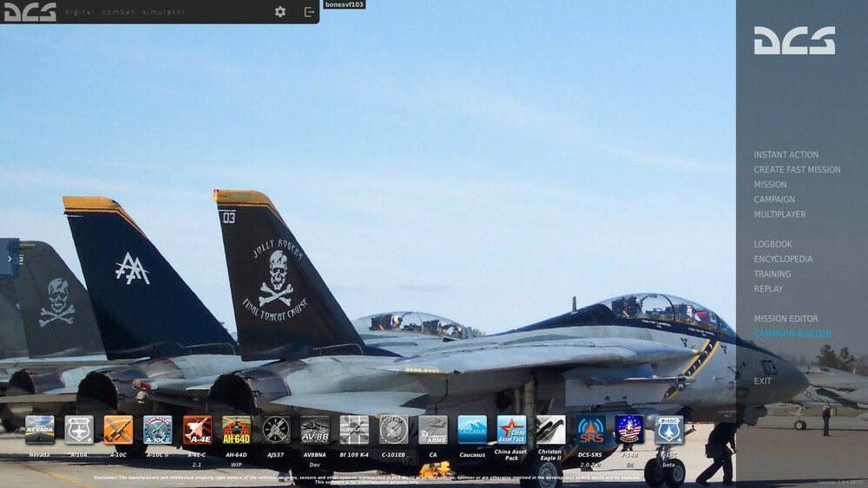Click the logout icon beside the gear

click(310, 11)
